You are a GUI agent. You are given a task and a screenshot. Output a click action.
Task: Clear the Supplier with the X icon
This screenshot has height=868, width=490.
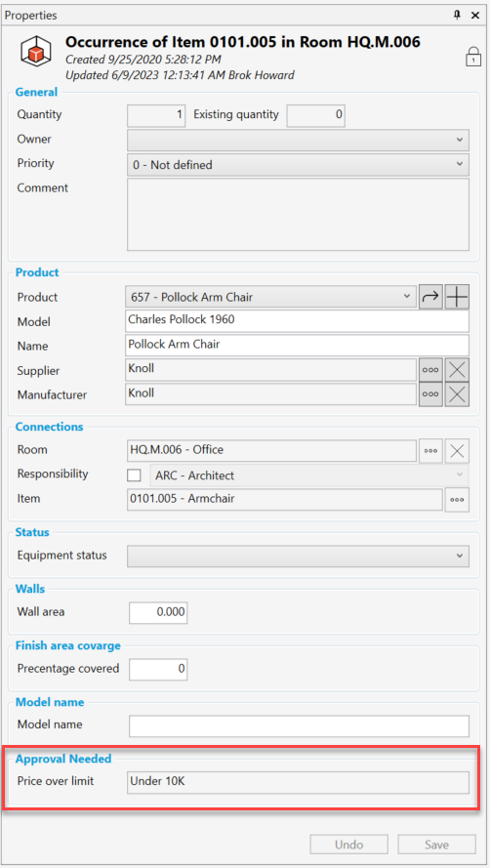point(458,370)
